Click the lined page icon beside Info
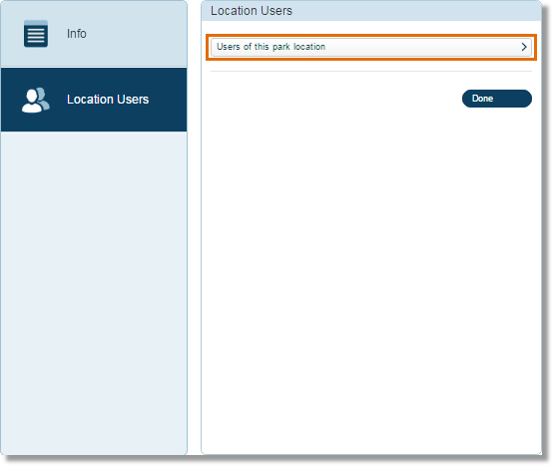 coord(36,34)
